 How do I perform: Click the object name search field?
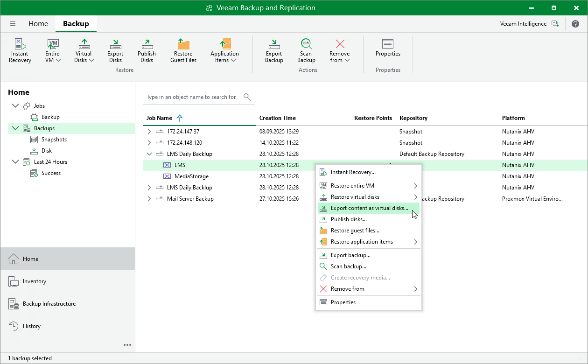pos(191,97)
